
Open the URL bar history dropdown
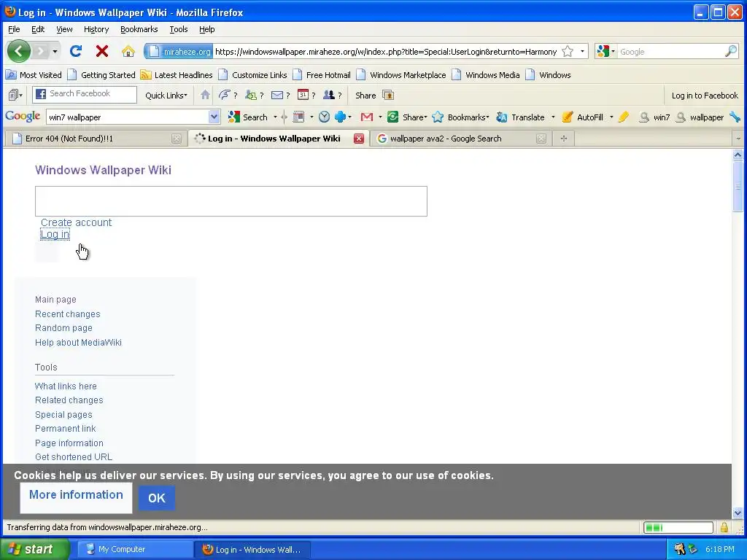pyautogui.click(x=582, y=52)
